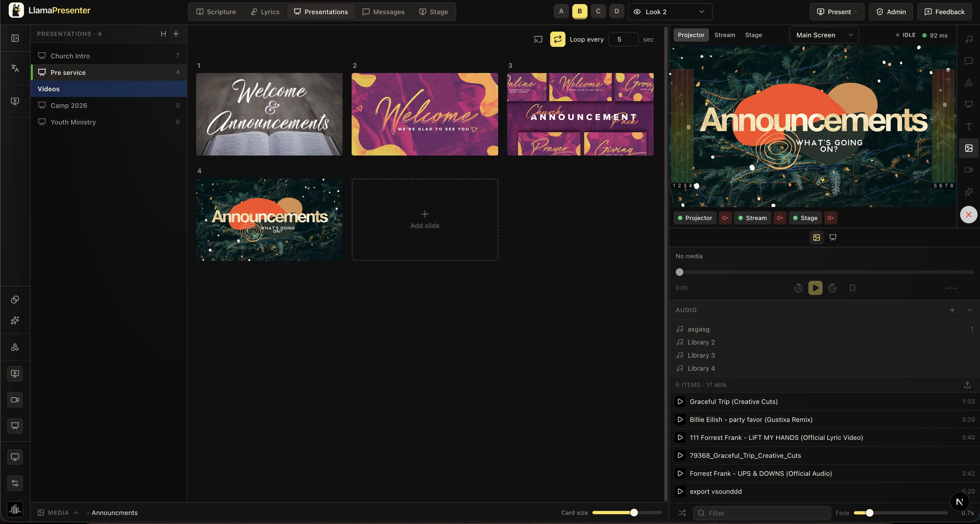Switch preview to the Stream tab
The width and height of the screenshot is (980, 524).
pyautogui.click(x=724, y=35)
